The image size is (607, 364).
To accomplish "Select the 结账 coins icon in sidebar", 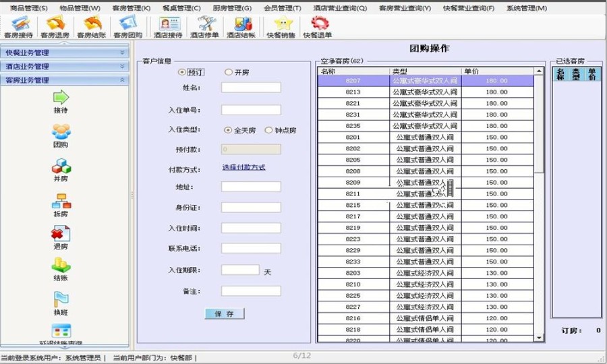I will [61, 269].
